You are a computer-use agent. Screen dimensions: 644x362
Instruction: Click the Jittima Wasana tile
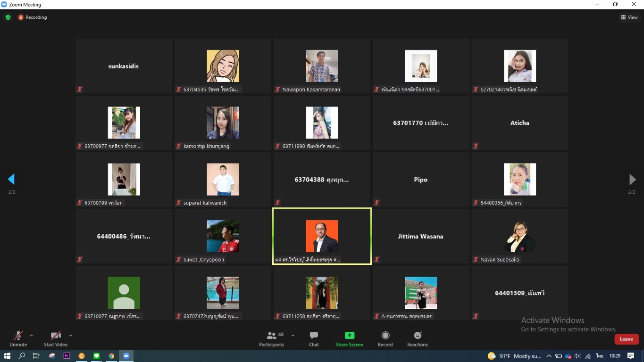click(x=421, y=236)
